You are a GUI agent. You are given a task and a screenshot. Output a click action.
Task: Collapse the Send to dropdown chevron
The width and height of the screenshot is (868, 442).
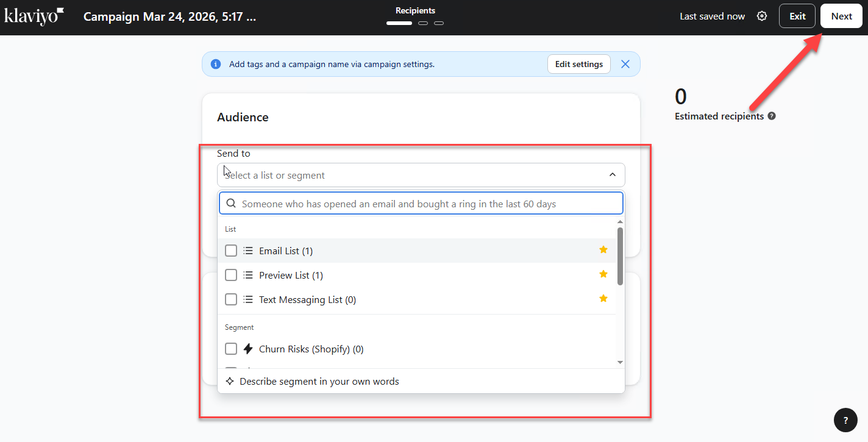[x=613, y=175]
